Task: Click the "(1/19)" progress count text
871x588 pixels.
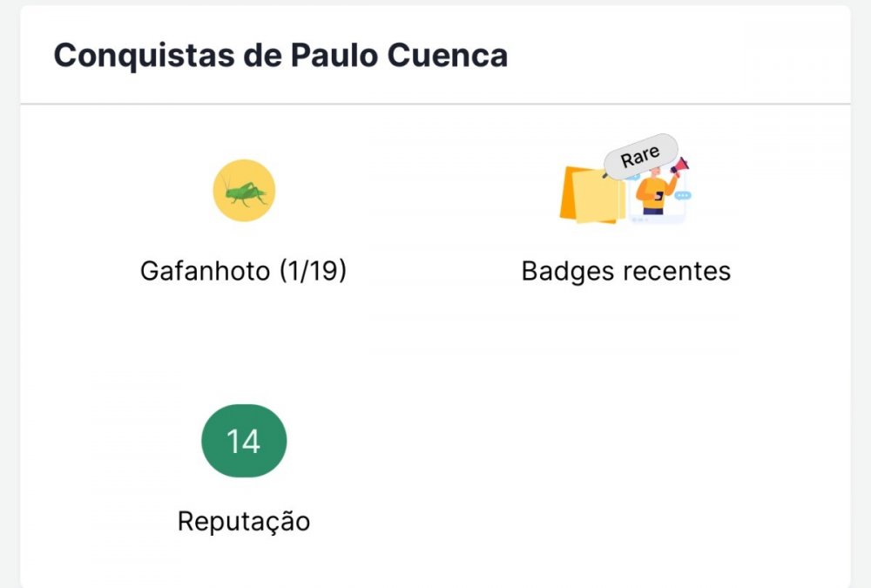Action: [x=313, y=271]
